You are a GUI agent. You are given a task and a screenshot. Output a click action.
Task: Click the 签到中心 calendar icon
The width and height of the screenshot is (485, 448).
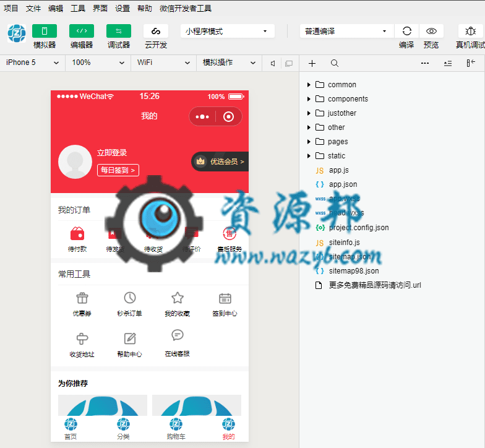click(225, 298)
